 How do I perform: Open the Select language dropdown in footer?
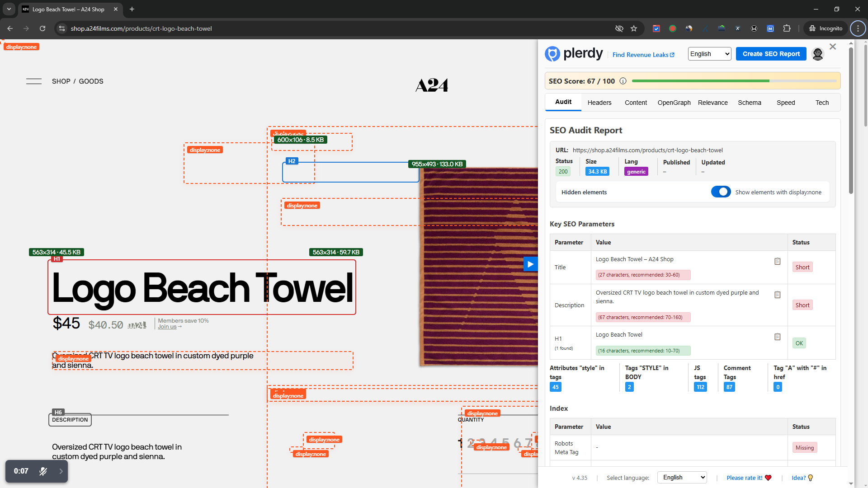[681, 478]
